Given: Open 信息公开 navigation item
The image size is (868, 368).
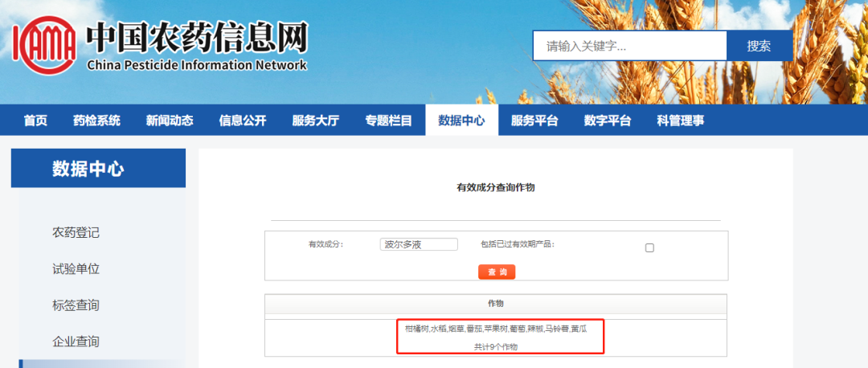Looking at the screenshot, I should pos(243,121).
